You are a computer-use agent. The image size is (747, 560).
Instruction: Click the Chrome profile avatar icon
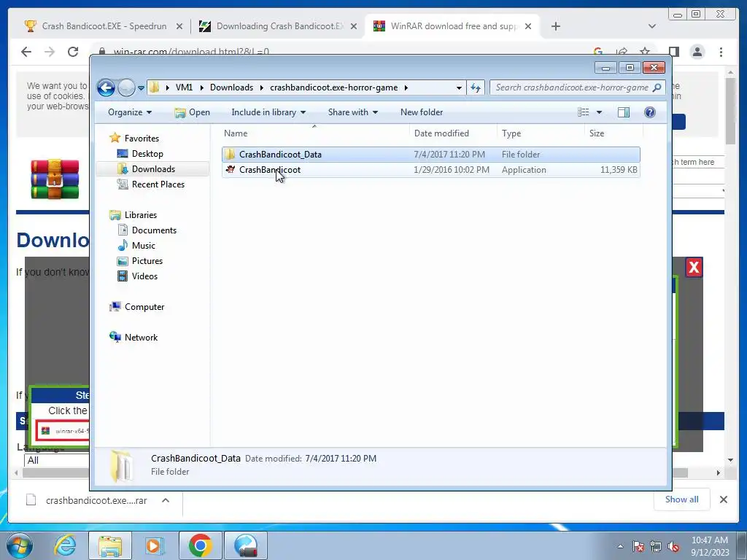pos(697,52)
